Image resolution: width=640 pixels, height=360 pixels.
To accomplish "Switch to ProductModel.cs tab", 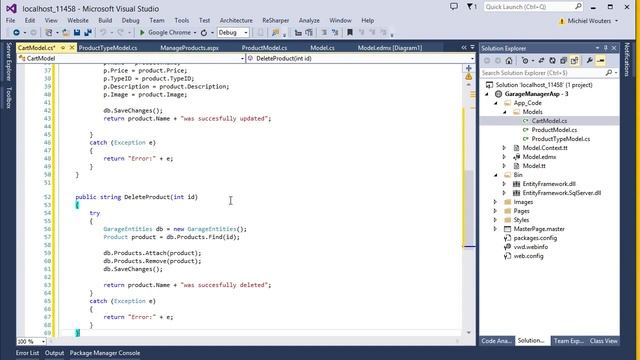I will [264, 48].
